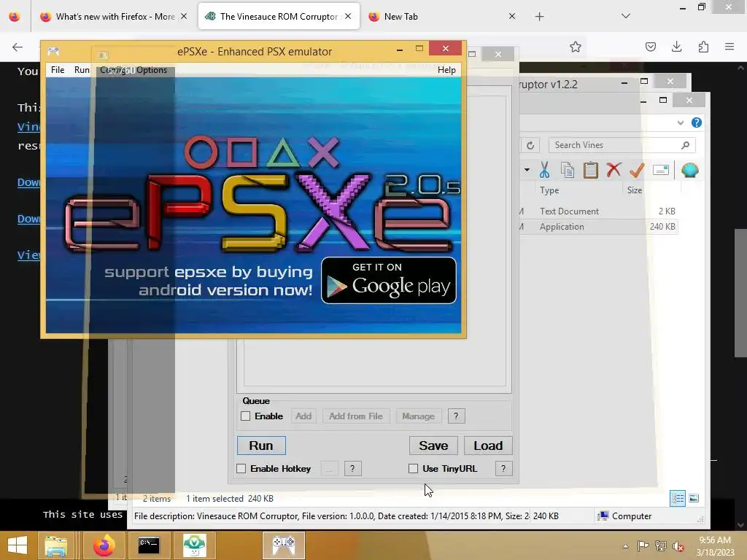Open the Windows Start button
747x560 pixels.
point(18,545)
